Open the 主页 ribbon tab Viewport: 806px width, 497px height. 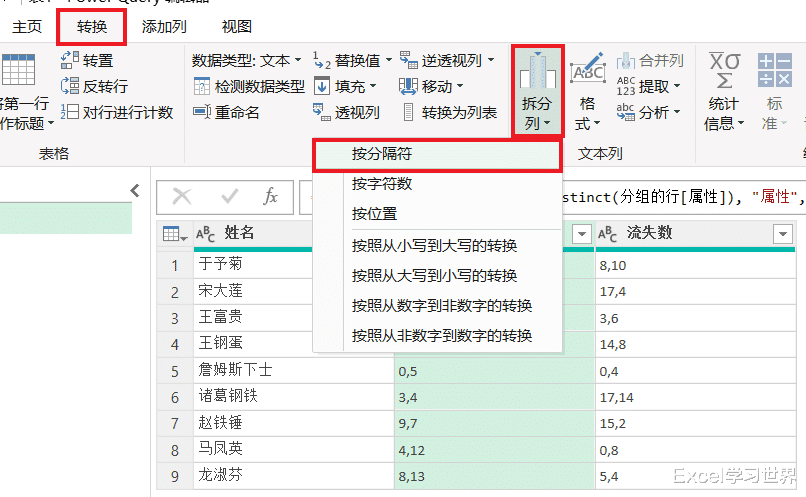tap(27, 26)
